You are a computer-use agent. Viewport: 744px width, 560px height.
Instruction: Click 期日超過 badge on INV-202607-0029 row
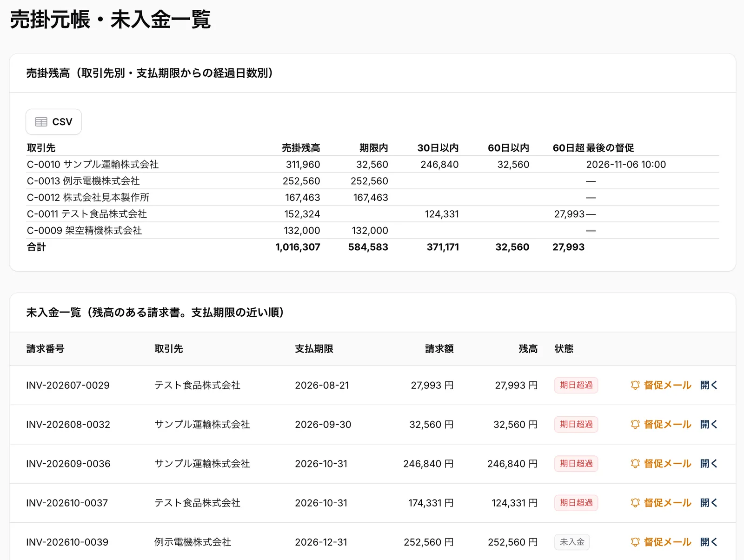576,385
